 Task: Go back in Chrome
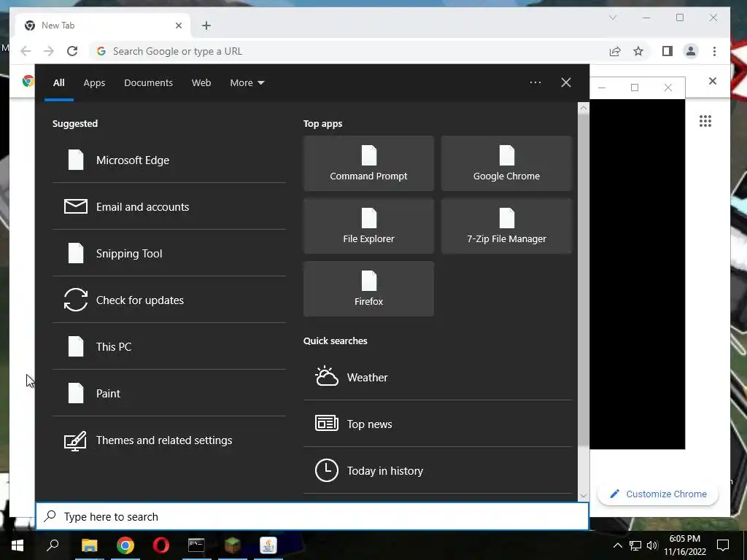[26, 51]
